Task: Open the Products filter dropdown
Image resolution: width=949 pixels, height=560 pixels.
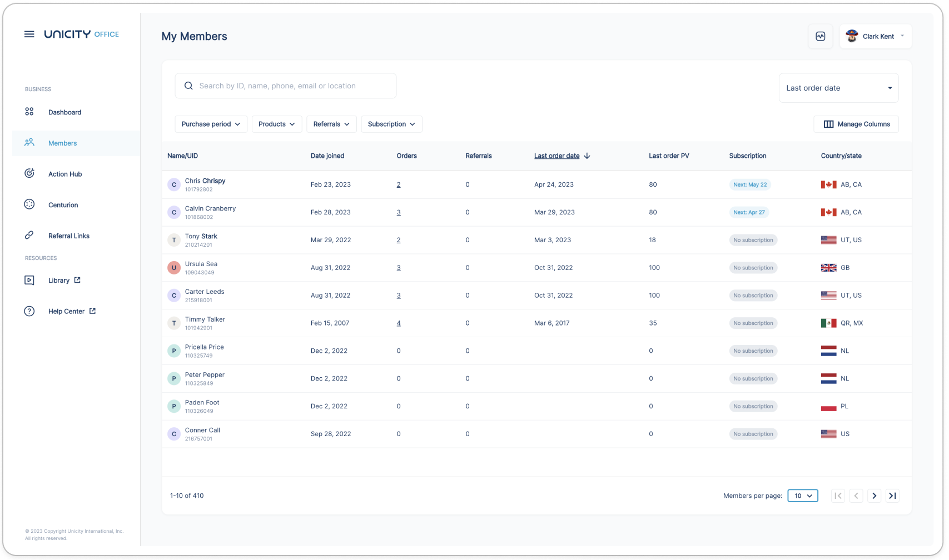Action: click(277, 124)
